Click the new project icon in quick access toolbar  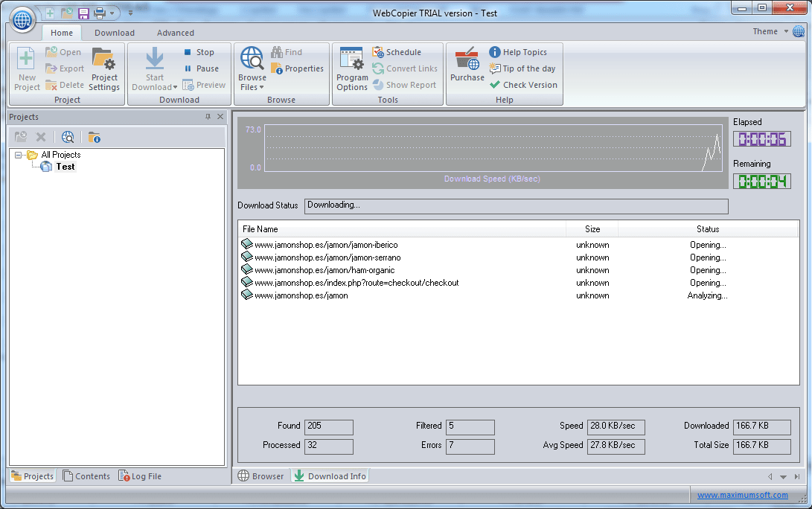click(x=50, y=13)
